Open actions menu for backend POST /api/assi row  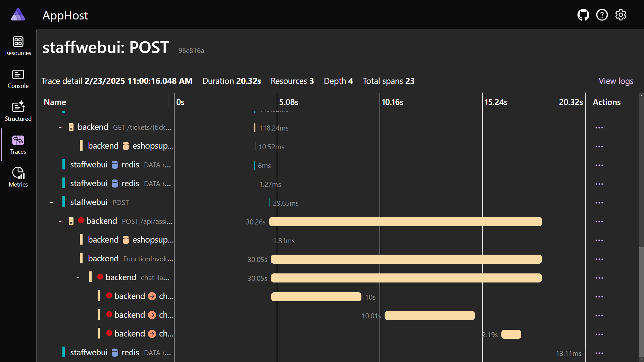point(599,222)
